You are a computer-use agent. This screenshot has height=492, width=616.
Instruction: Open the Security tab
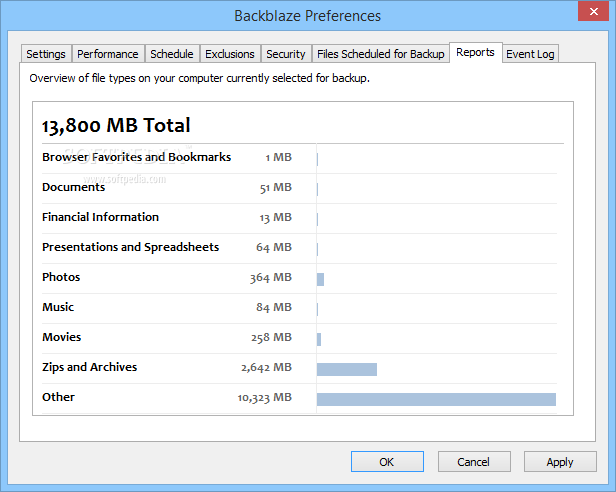[286, 54]
